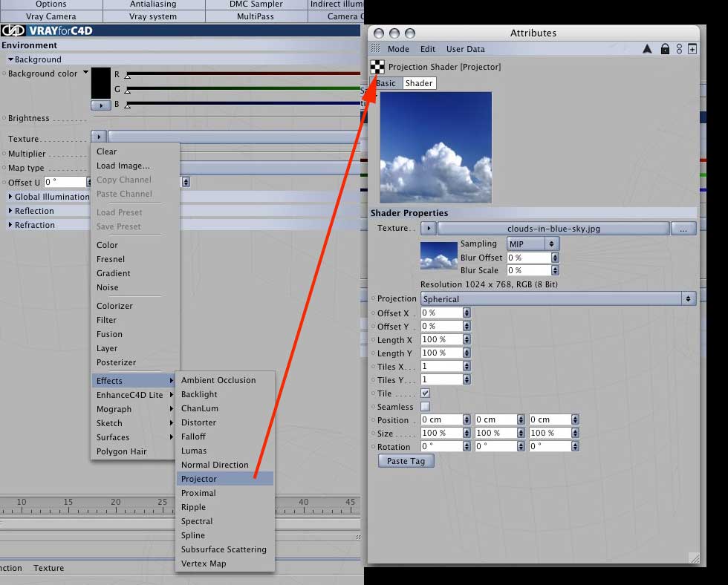Choose Gradient shader from the menu

pyautogui.click(x=113, y=273)
